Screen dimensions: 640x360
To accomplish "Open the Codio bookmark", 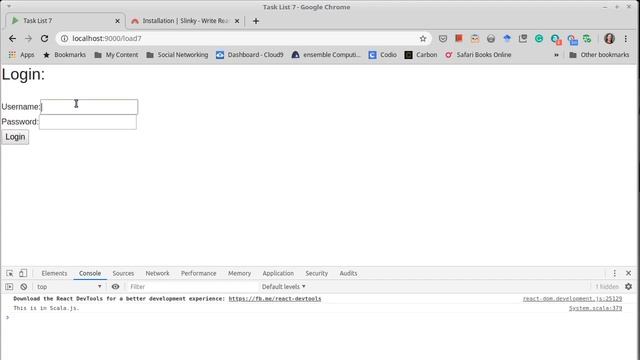I will click(382, 55).
